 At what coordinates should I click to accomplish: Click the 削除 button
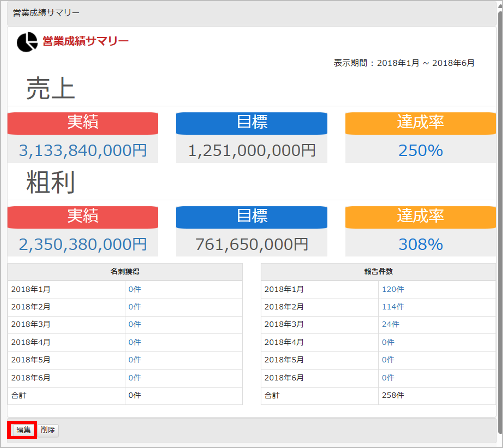pos(48,430)
